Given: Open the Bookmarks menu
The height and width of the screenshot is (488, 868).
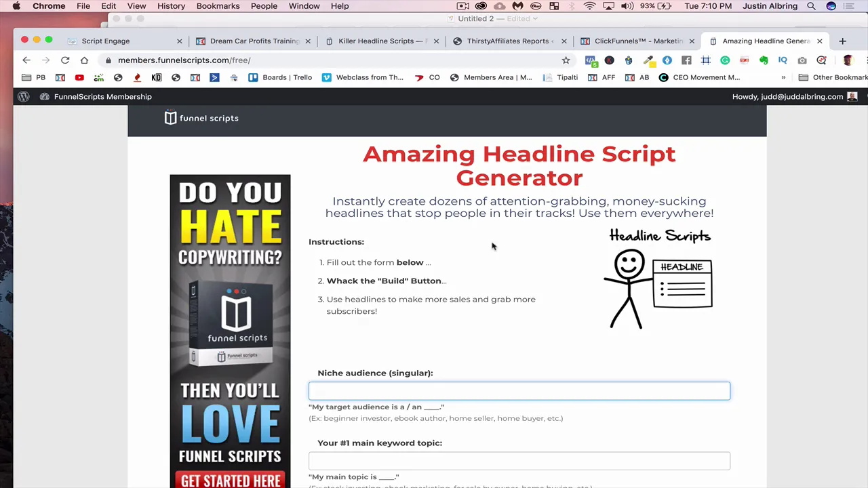Looking at the screenshot, I should [x=218, y=6].
